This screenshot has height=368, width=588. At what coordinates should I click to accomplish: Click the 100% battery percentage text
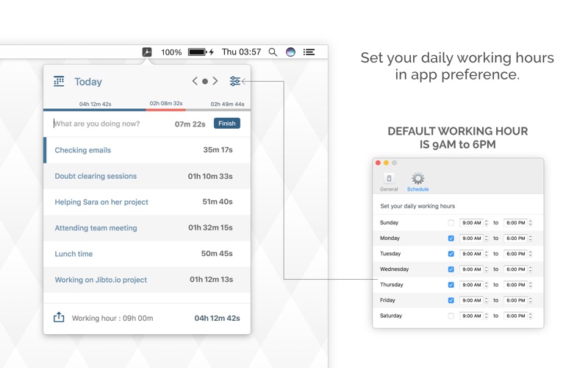(x=171, y=52)
